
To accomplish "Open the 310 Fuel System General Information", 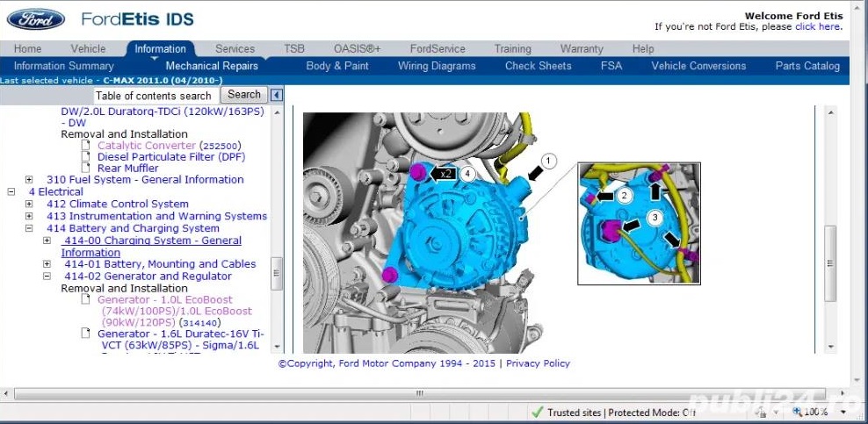I will point(145,180).
